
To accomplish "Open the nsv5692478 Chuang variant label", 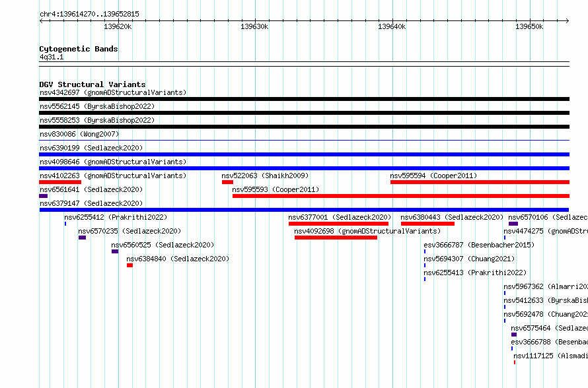I will click(546, 314).
